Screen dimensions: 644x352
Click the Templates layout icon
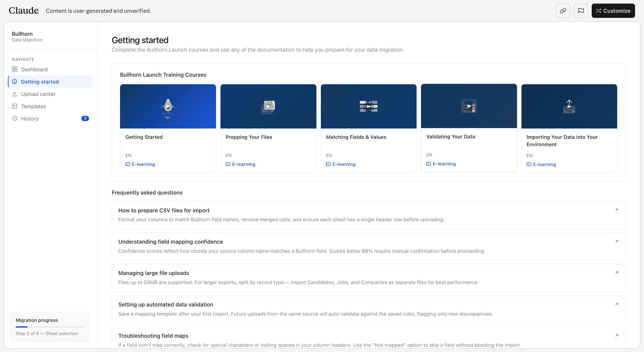pyautogui.click(x=15, y=106)
